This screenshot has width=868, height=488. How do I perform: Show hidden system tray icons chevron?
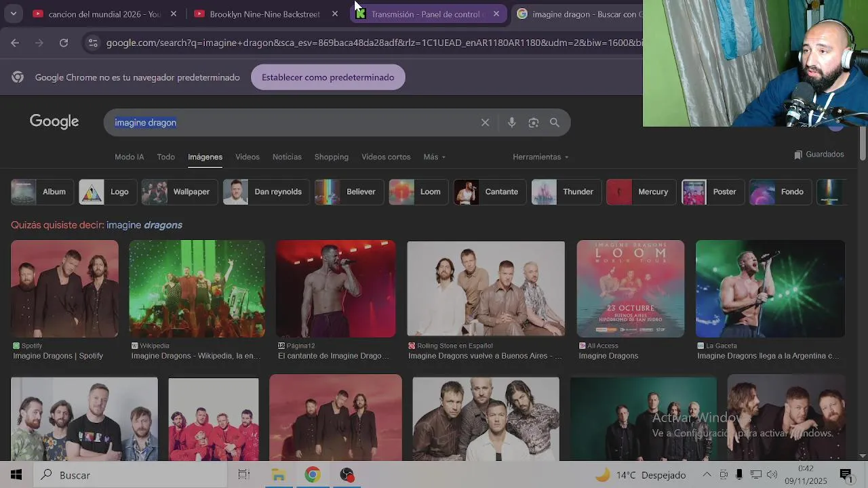point(707,475)
